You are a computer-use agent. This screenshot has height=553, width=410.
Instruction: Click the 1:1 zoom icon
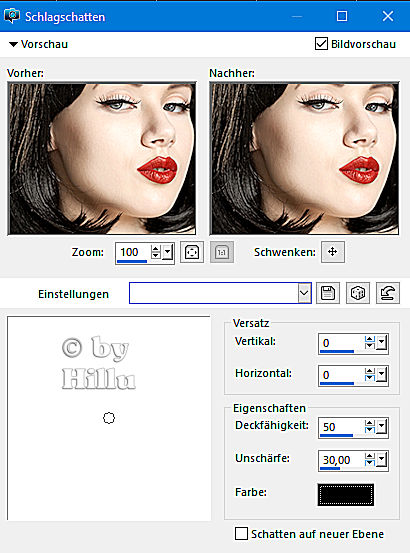click(222, 252)
